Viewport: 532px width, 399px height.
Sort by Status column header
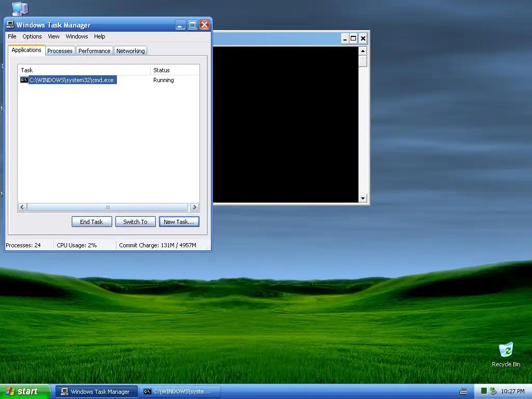coord(175,70)
